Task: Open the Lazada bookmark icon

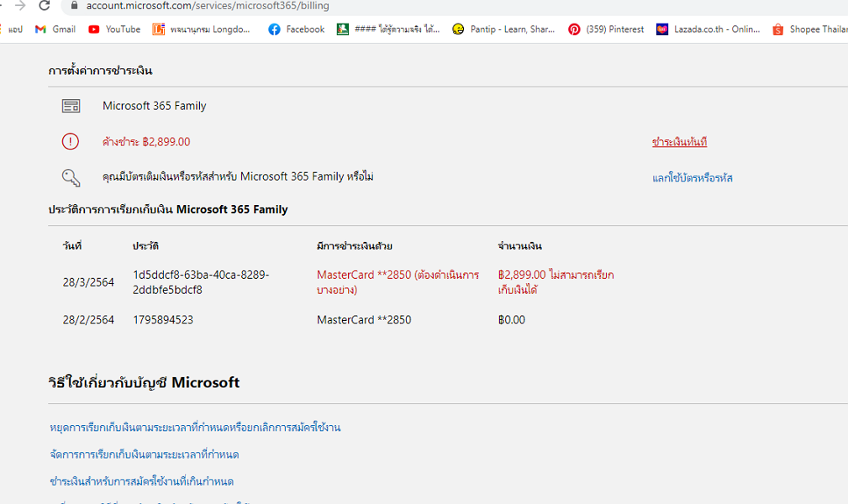Action: click(x=662, y=29)
